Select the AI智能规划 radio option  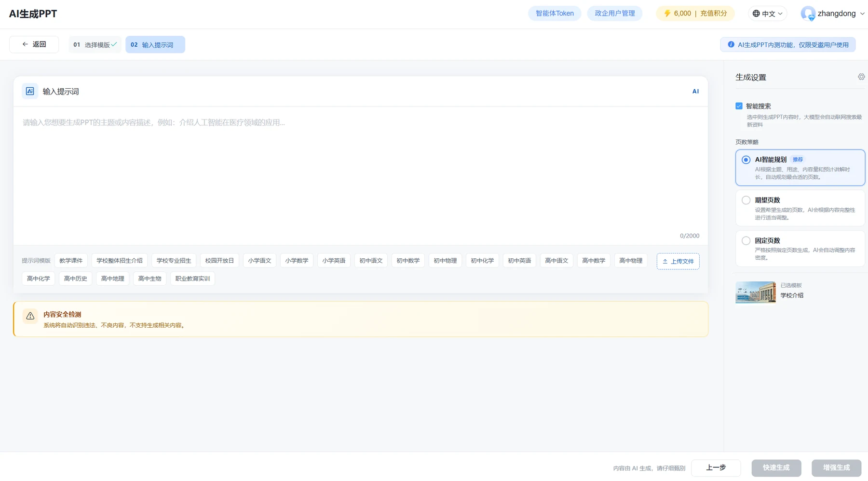(746, 160)
